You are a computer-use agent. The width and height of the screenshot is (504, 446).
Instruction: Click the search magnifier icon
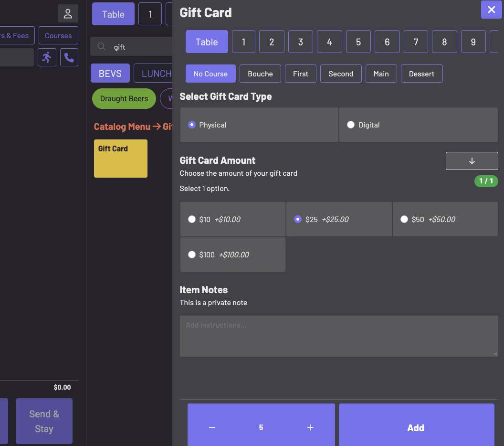(102, 47)
